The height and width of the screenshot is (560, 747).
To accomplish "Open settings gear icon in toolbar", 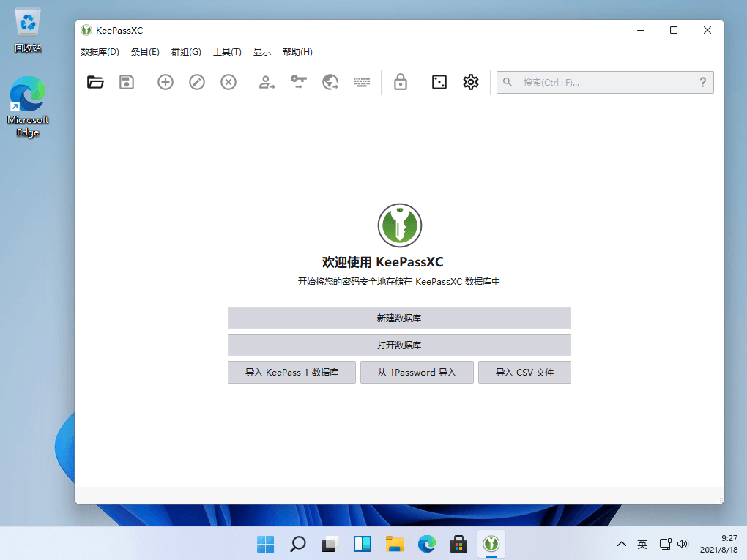I will pos(471,83).
